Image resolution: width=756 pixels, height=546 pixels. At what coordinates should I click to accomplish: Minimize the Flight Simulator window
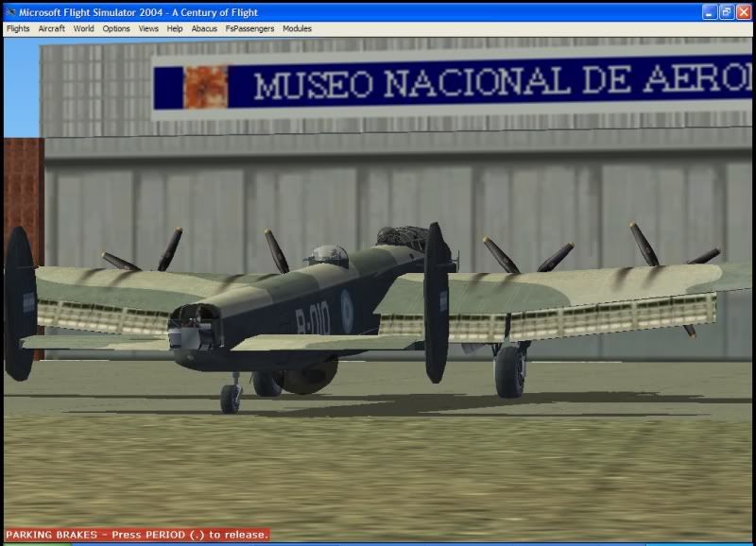click(x=710, y=12)
